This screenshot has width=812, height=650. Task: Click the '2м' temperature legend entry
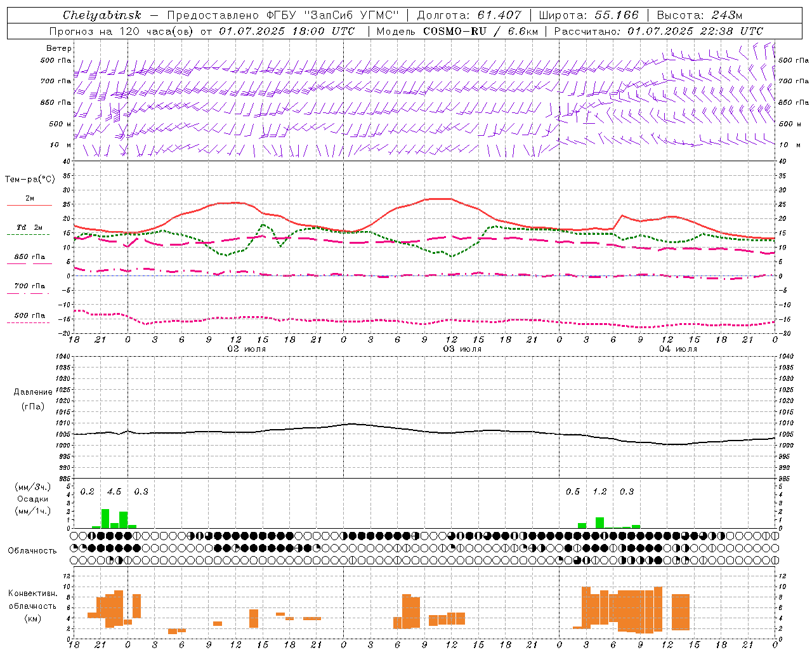click(x=30, y=198)
